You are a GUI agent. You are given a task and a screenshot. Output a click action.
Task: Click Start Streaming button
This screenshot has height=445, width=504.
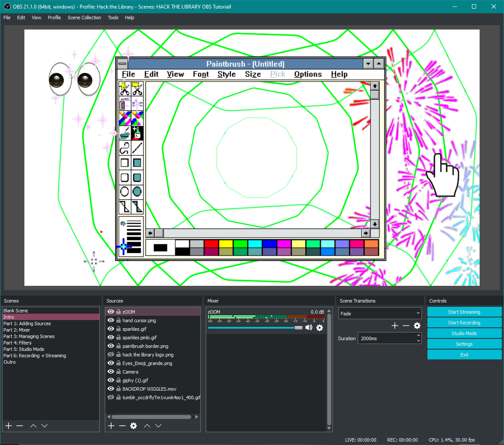[x=464, y=312]
